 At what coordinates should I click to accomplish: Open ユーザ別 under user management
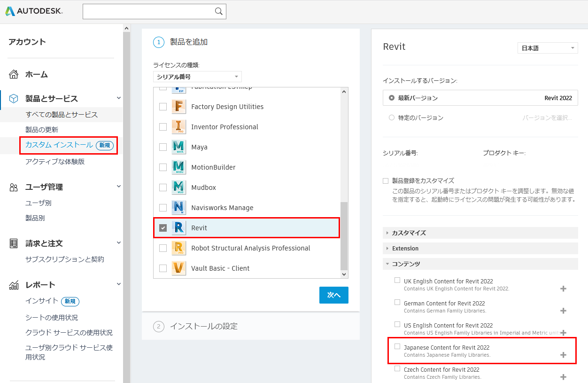click(x=39, y=203)
